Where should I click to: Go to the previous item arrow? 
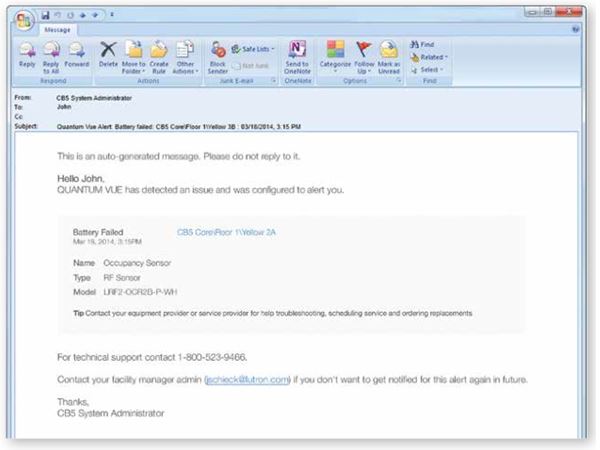click(x=83, y=15)
